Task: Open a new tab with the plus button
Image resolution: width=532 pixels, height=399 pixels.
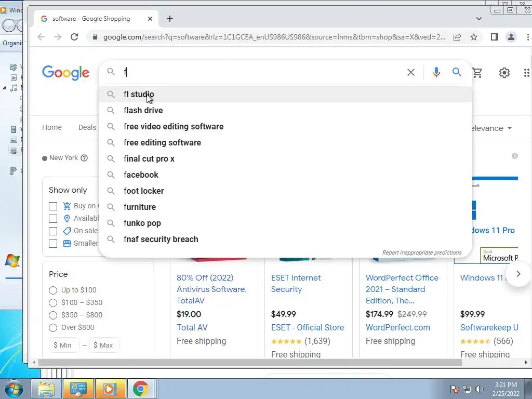Action: tap(170, 19)
